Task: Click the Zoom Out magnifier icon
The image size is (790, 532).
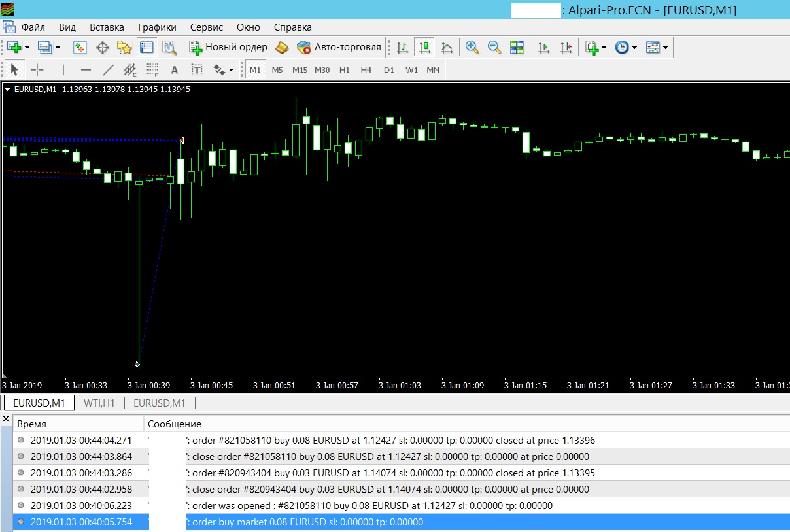Action: (494, 47)
